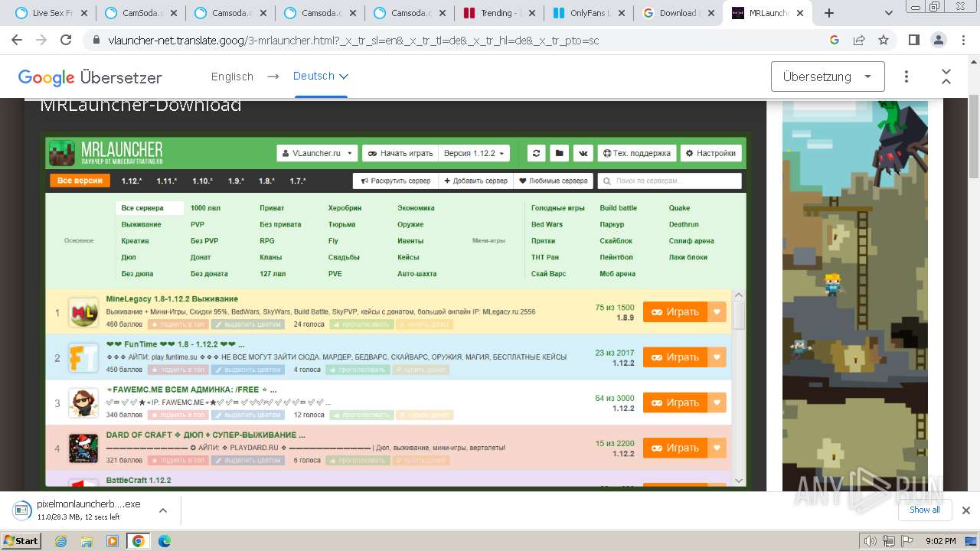The height and width of the screenshot is (551, 980).
Task: Click the VK icon in MRLauncher
Action: click(583, 153)
